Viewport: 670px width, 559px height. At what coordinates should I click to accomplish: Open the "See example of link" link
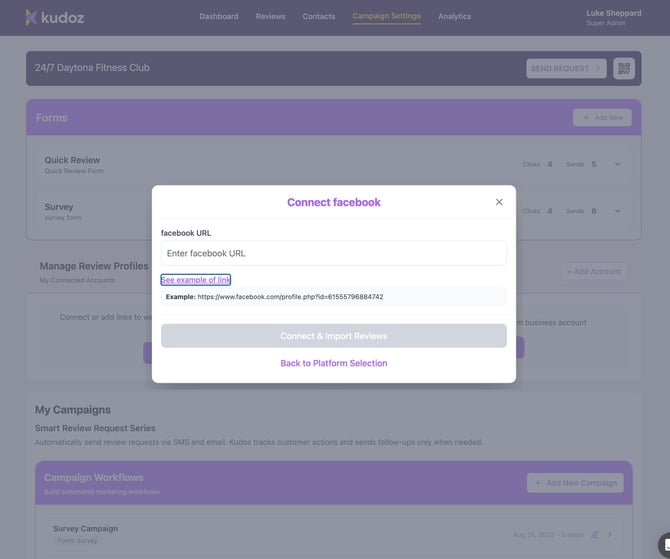pyautogui.click(x=196, y=280)
